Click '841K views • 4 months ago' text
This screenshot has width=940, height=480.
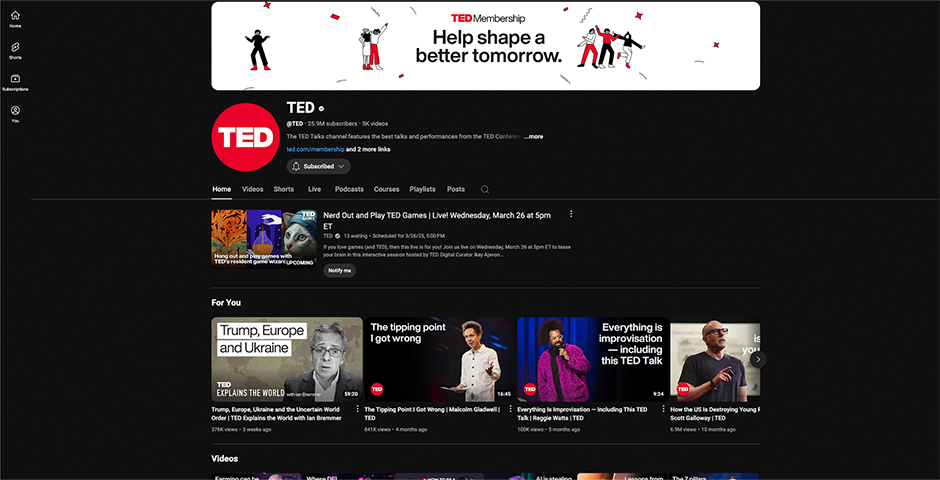[x=396, y=429]
